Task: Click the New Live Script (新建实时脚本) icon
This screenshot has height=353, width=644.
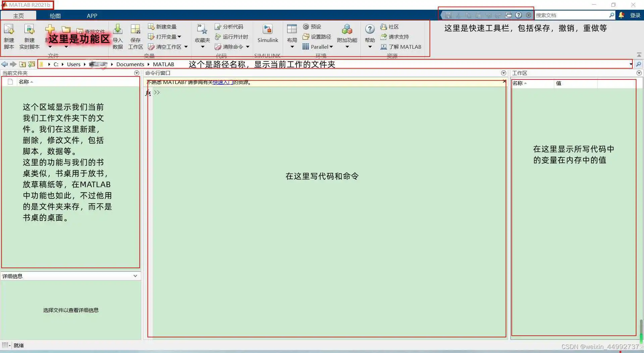Action: coord(29,30)
